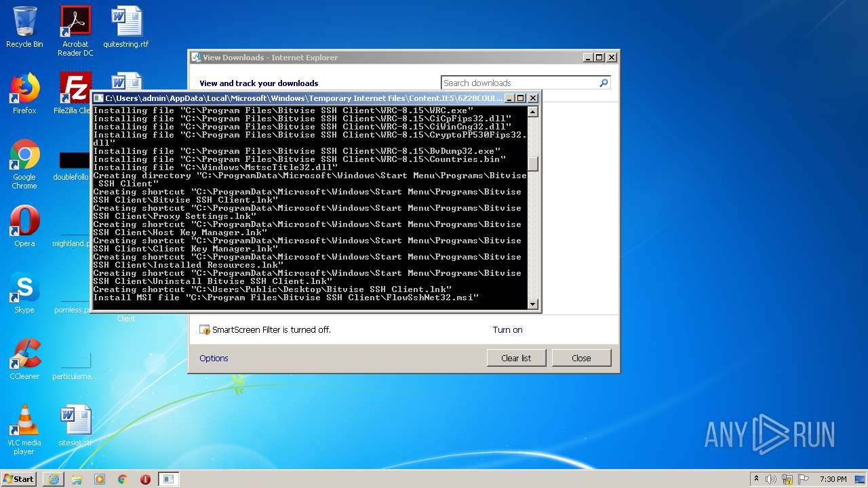Click "View and track your downloads" heading
The height and width of the screenshot is (488, 868).
click(258, 83)
